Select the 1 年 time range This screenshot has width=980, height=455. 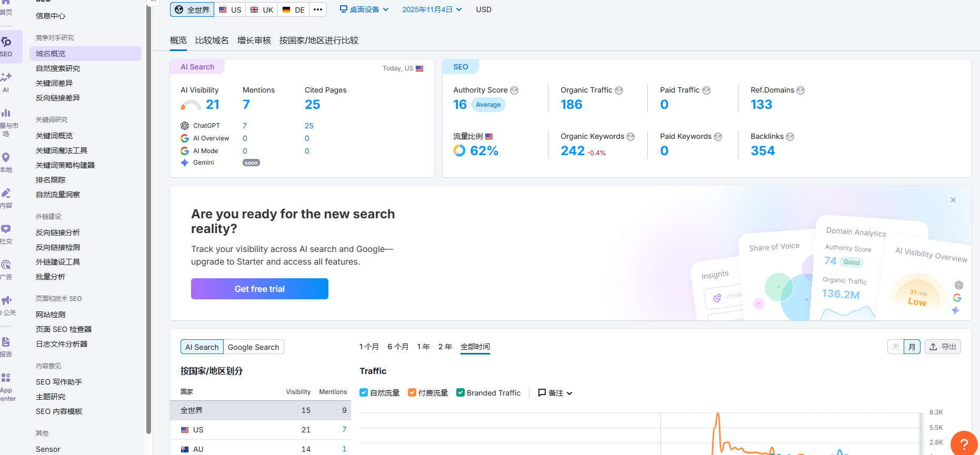(424, 347)
